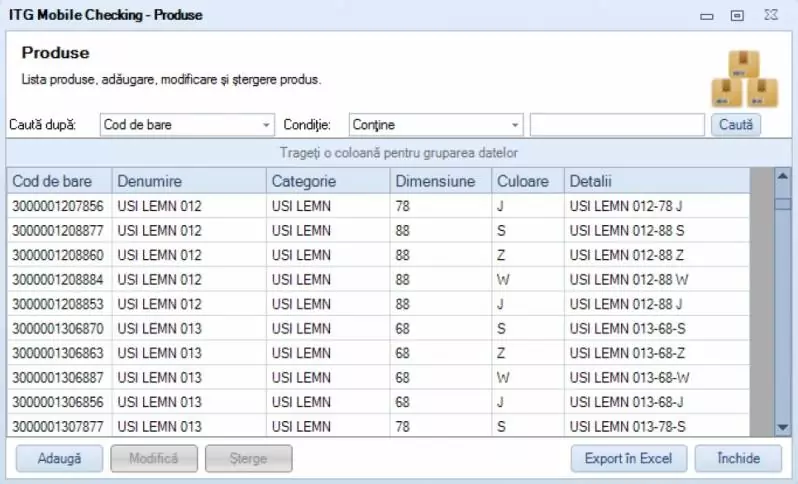Sort by Detalii column header
The width and height of the screenshot is (798, 484).
pos(657,181)
